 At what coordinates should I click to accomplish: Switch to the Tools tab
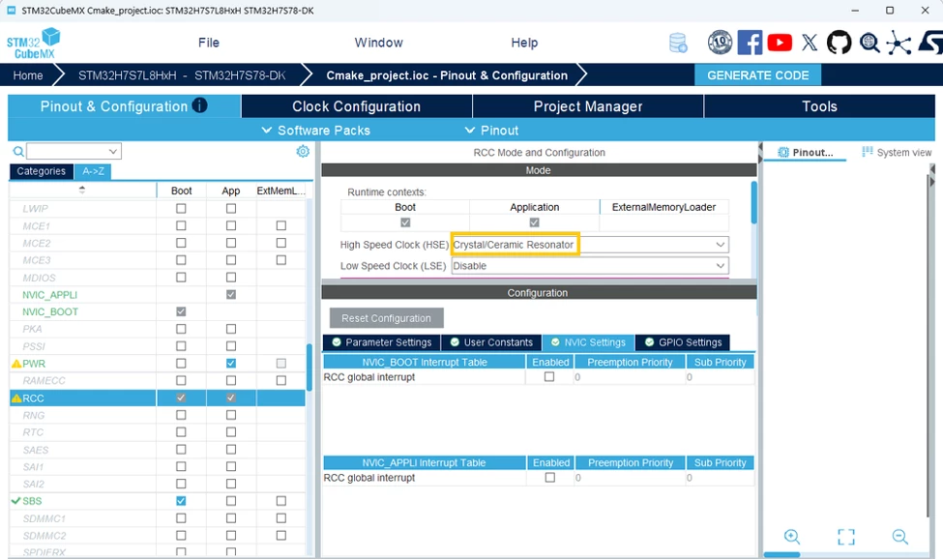(x=820, y=106)
